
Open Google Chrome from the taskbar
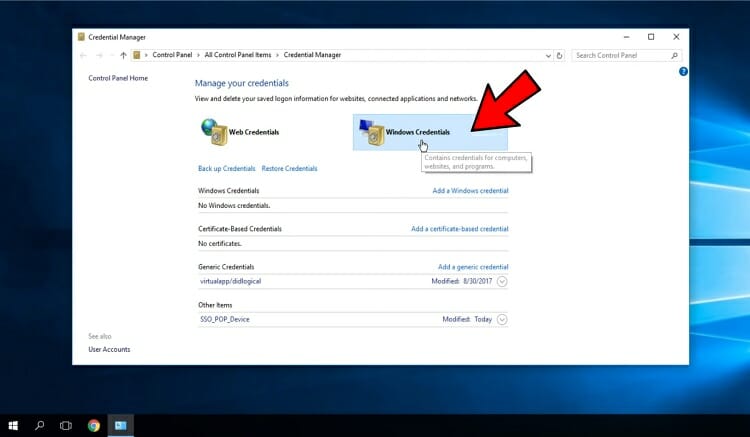click(x=93, y=425)
